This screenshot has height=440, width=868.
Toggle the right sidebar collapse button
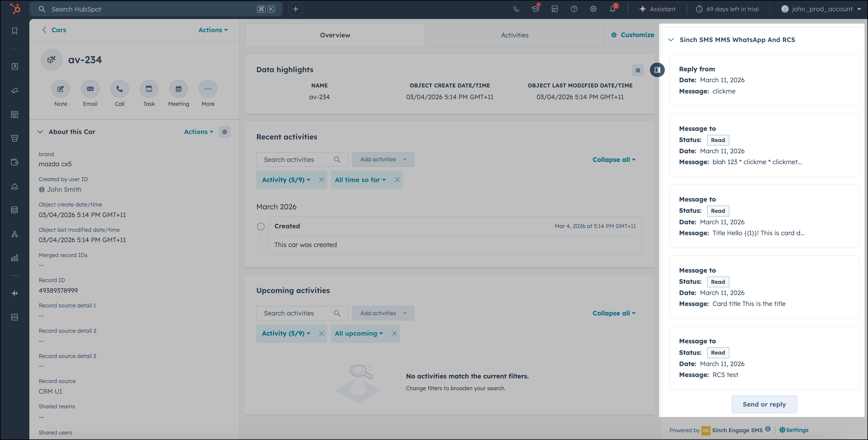click(657, 70)
